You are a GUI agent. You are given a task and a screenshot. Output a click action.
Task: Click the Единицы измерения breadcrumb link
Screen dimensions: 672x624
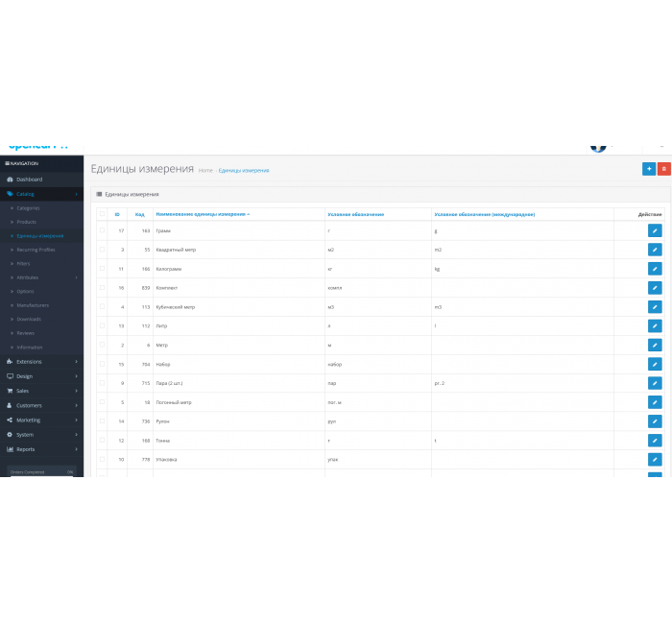[x=244, y=171]
